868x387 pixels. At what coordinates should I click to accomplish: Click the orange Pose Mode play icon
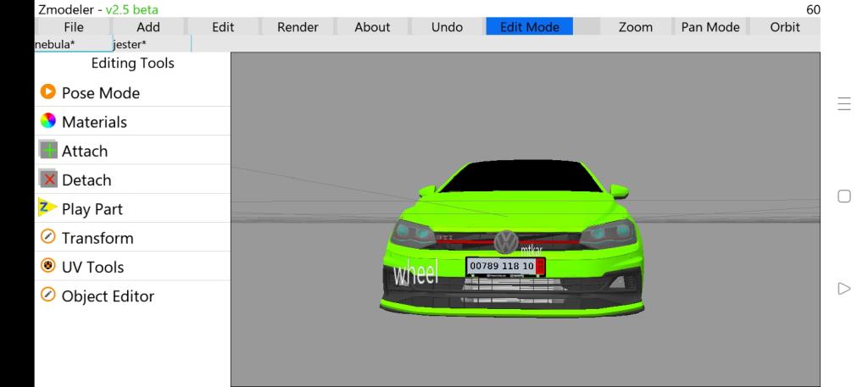tap(48, 91)
